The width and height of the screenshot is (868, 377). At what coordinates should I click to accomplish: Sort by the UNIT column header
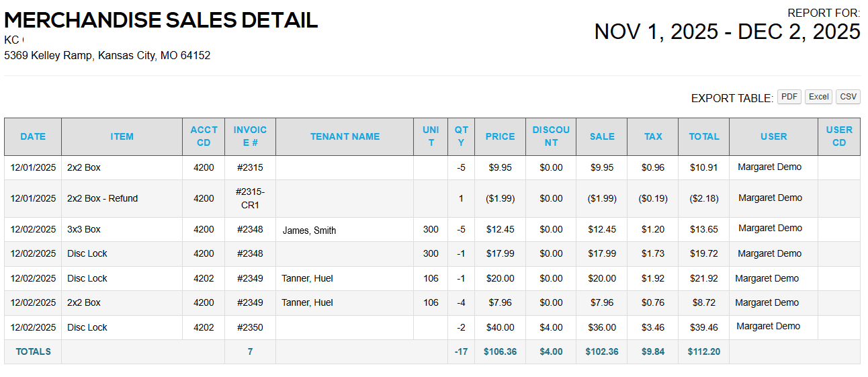[431, 136]
